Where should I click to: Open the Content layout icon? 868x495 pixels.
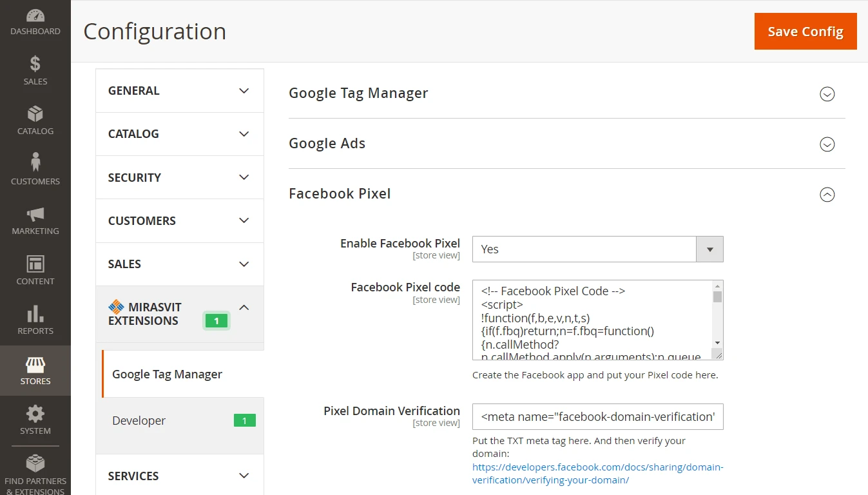pyautogui.click(x=35, y=264)
